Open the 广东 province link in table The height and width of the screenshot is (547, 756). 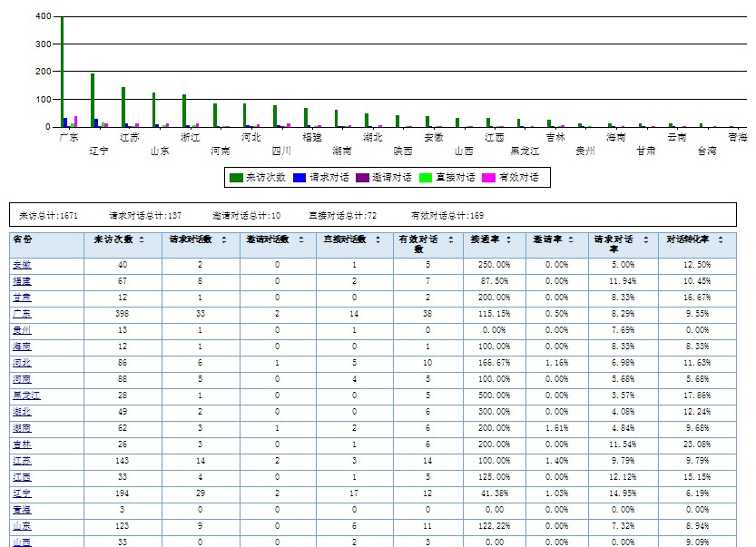click(20, 313)
